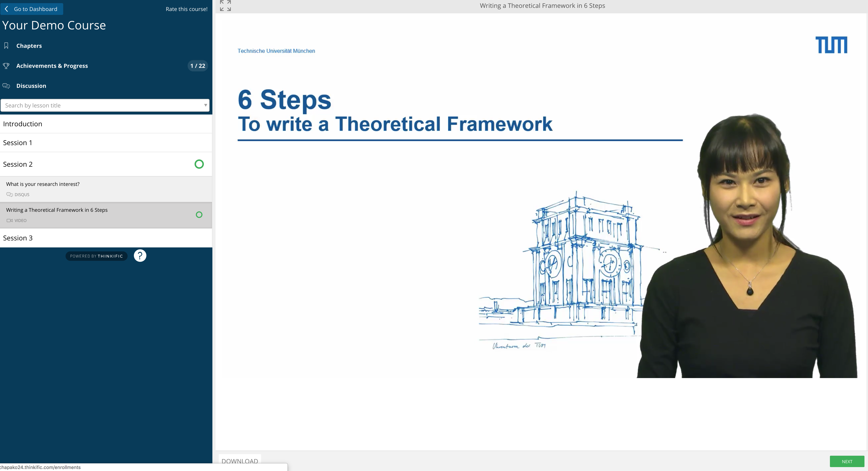Screen dimensions: 868x471
Task: Toggle Session 2 completion circle
Action: point(199,164)
